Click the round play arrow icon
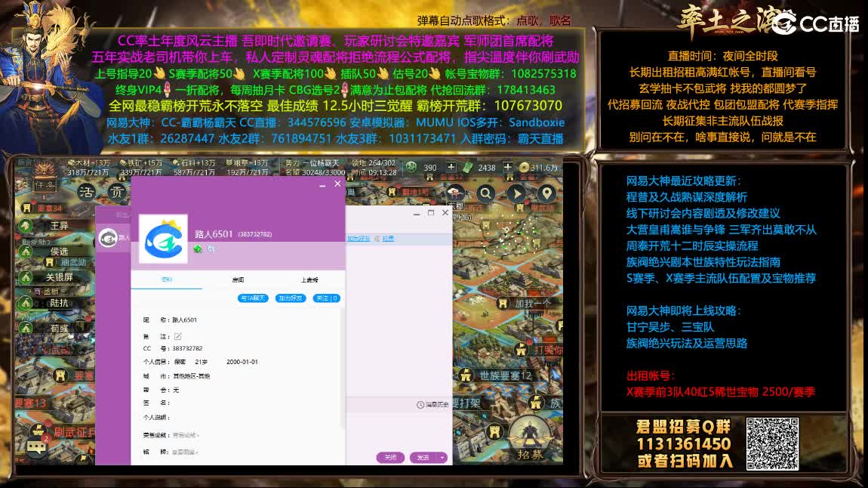This screenshot has height=488, width=868. click(x=516, y=193)
